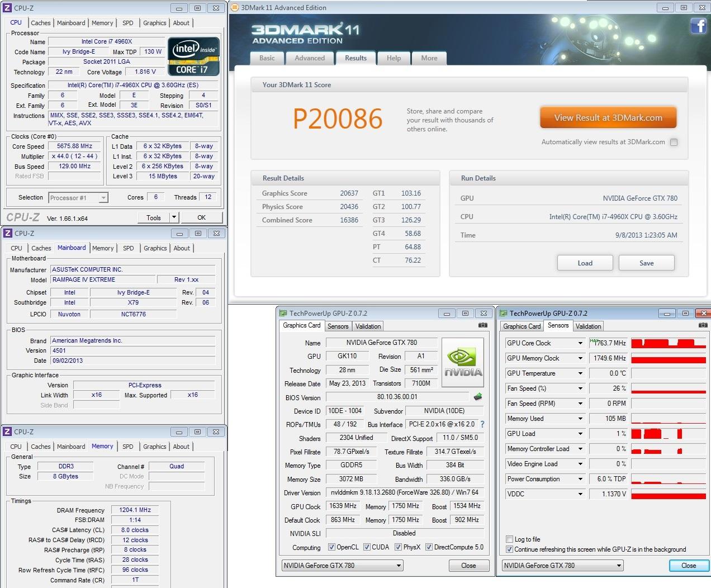The image size is (711, 588).
Task: Click the Tools button in CPU-Z
Action: click(154, 217)
